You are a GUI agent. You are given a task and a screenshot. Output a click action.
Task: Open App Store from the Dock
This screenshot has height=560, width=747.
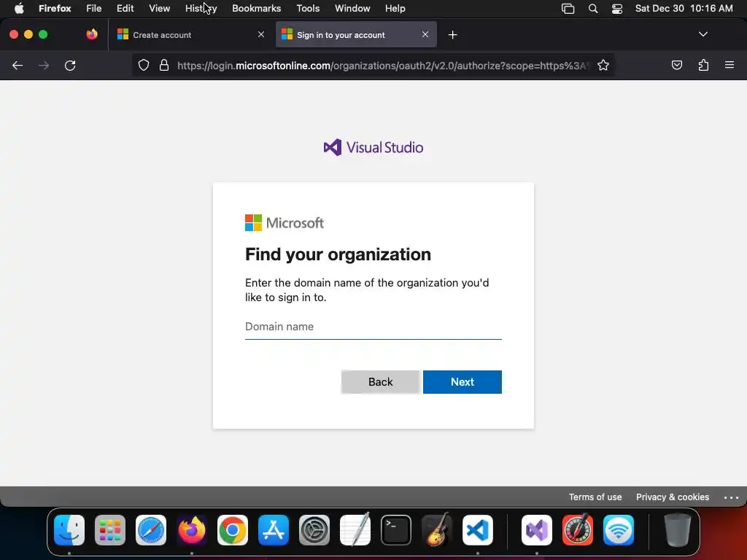tap(274, 529)
